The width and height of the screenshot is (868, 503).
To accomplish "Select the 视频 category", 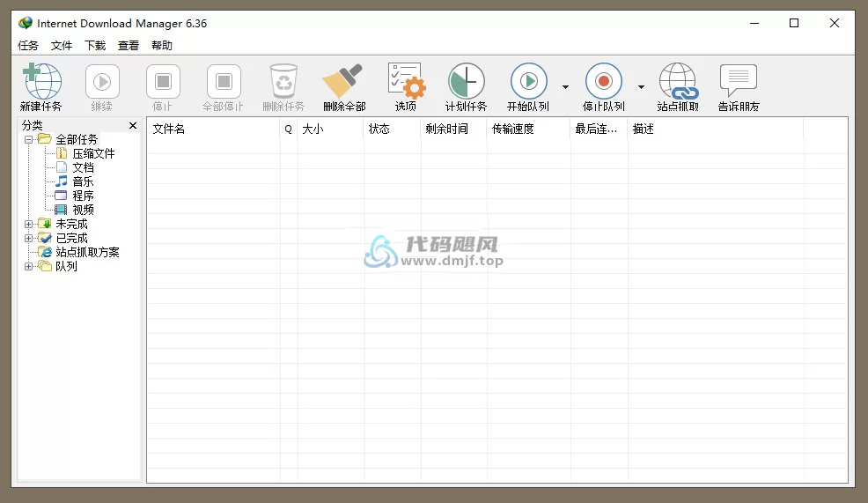I will click(83, 210).
